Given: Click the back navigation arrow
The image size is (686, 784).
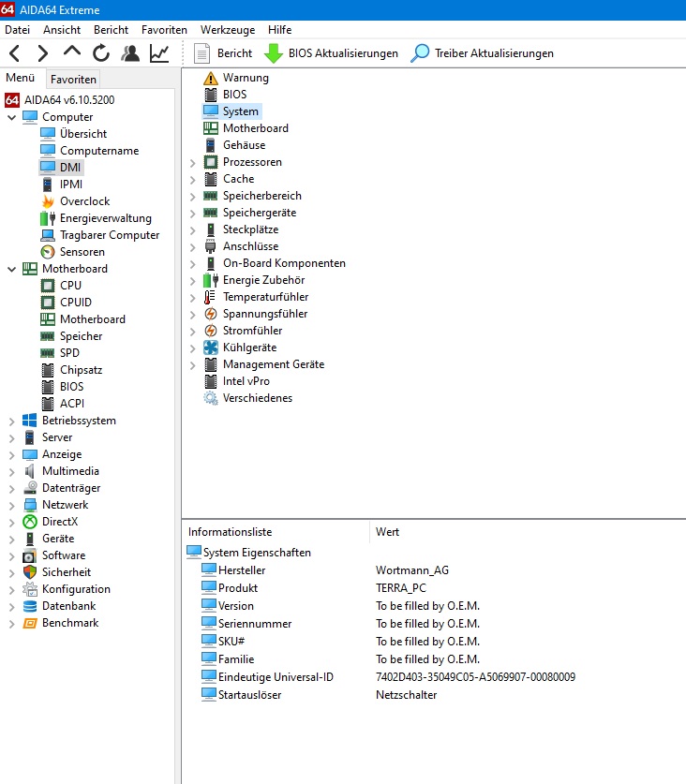Looking at the screenshot, I should click(14, 53).
